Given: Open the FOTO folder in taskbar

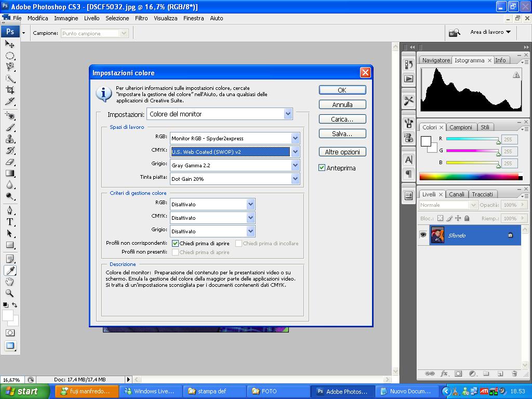Looking at the screenshot, I should [x=277, y=391].
